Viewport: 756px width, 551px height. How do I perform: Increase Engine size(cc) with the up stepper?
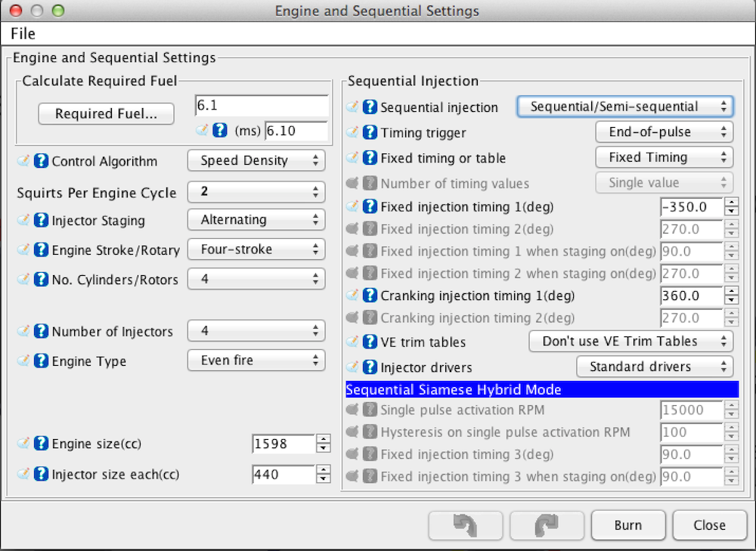(x=324, y=440)
